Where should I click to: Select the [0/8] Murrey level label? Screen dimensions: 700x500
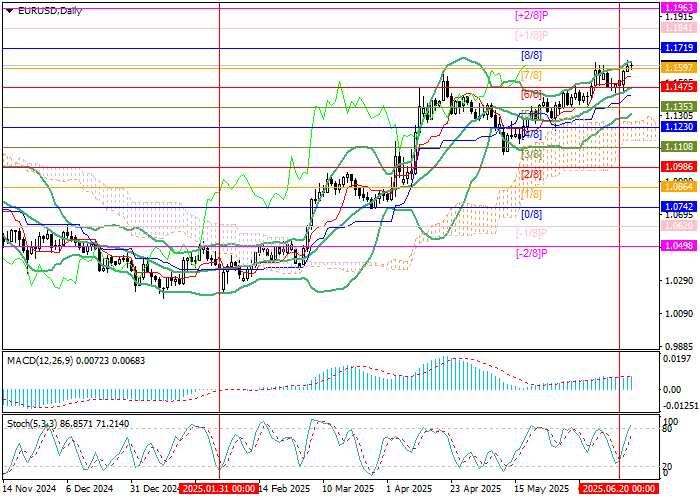click(x=531, y=214)
